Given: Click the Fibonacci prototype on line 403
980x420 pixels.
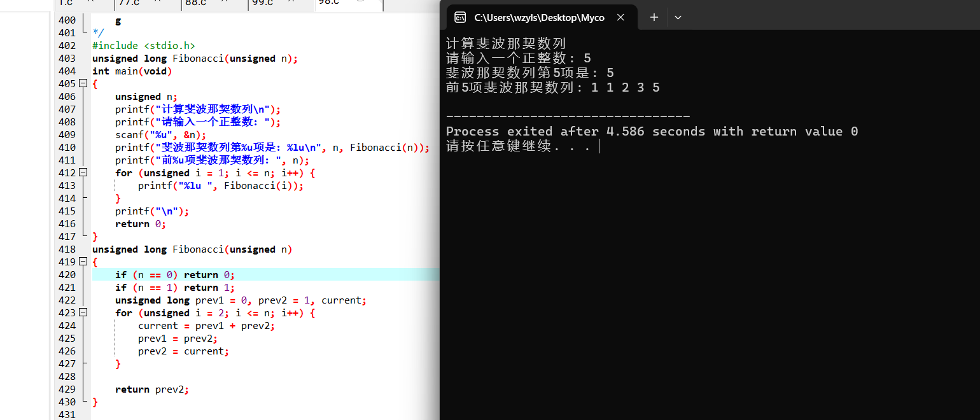Looking at the screenshot, I should coord(195,59).
